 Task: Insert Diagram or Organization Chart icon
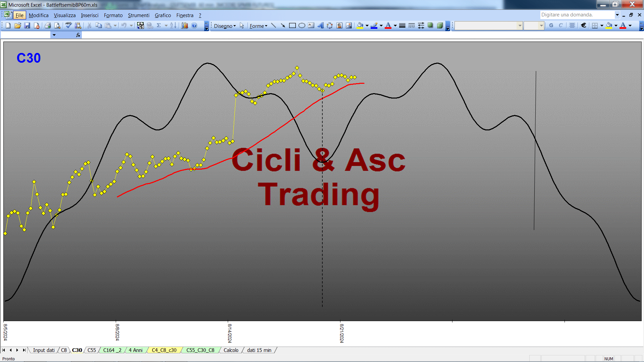(330, 25)
